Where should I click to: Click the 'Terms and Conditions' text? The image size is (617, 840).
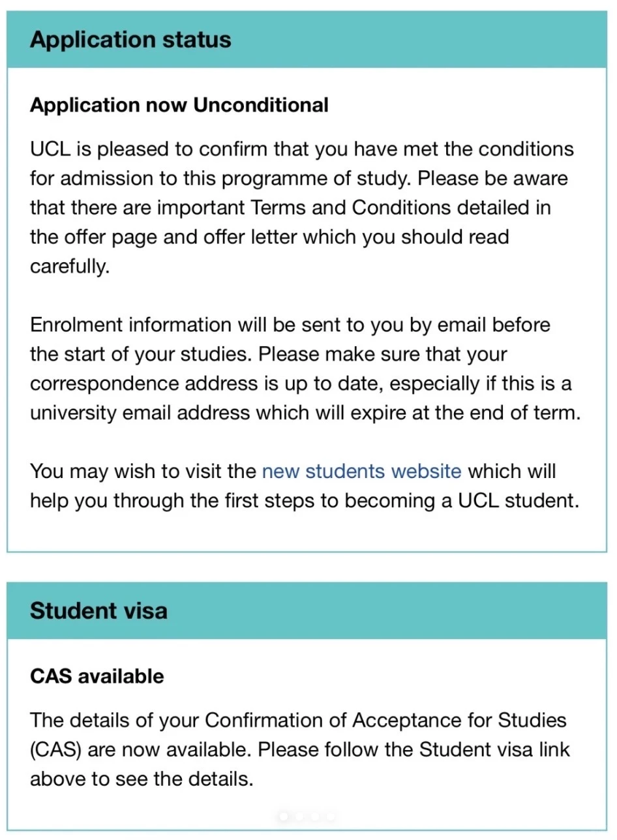pos(351,207)
